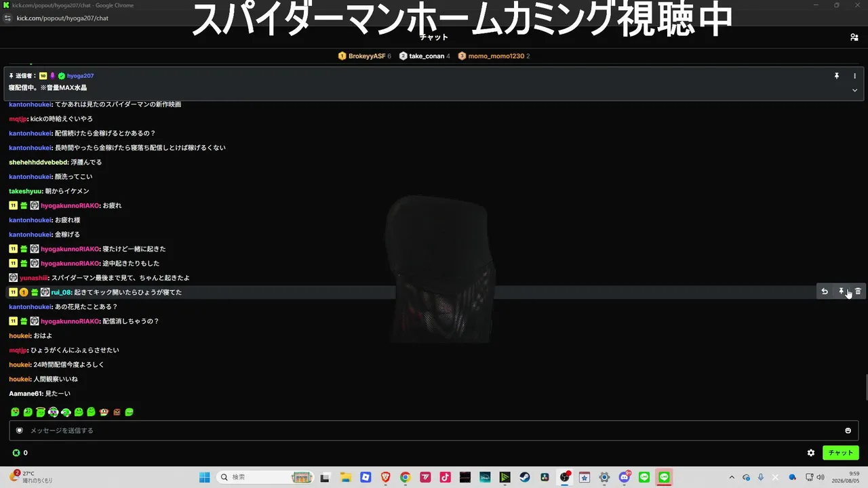Open TikTok from the taskbar
The height and width of the screenshot is (488, 868).
[x=445, y=477]
